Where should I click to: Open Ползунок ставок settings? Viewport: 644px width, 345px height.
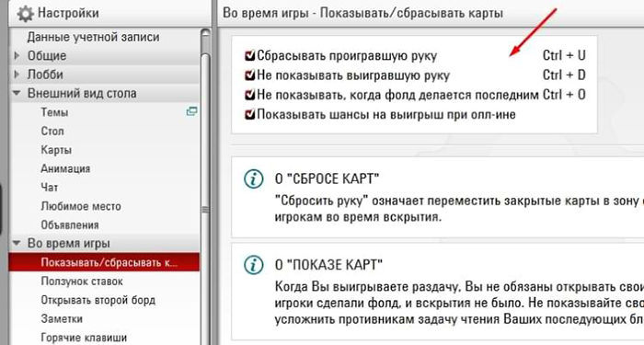pyautogui.click(x=82, y=282)
